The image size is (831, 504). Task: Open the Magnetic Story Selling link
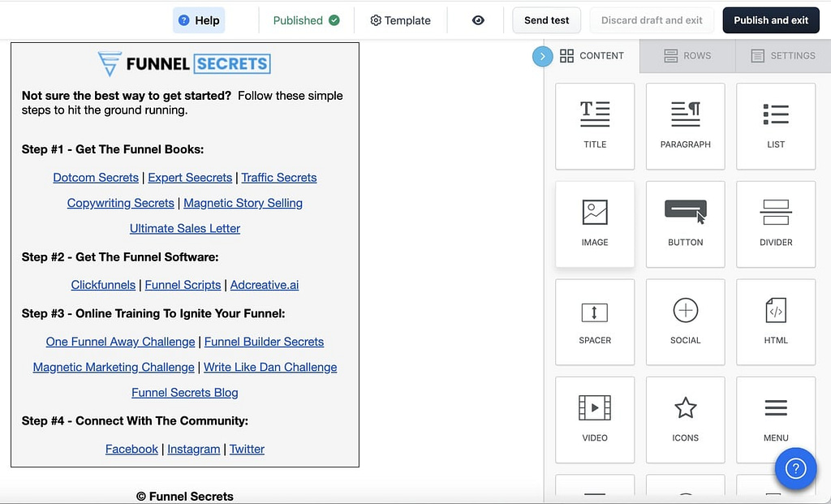tap(243, 203)
